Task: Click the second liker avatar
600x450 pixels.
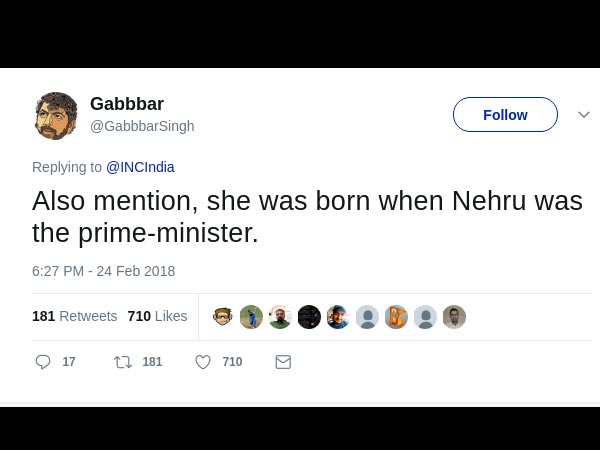Action: pyautogui.click(x=251, y=317)
